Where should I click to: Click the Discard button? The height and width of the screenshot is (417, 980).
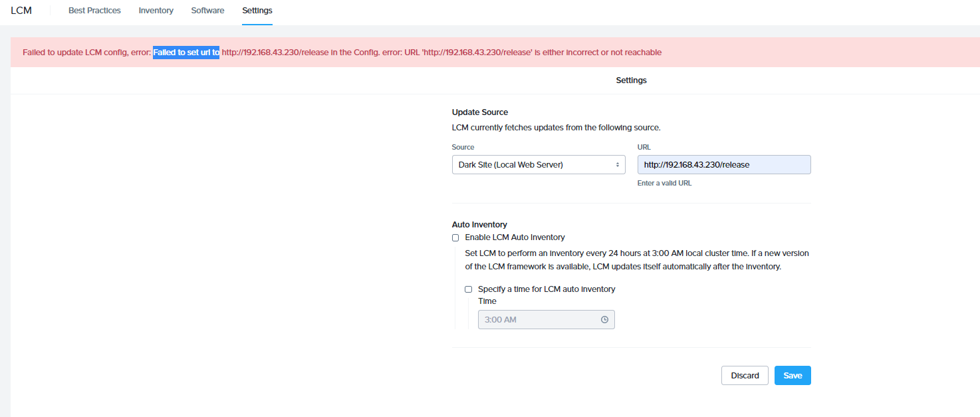click(745, 376)
